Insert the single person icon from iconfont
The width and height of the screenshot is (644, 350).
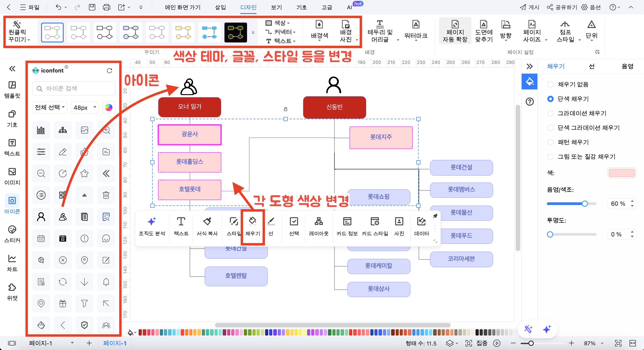[x=41, y=217]
